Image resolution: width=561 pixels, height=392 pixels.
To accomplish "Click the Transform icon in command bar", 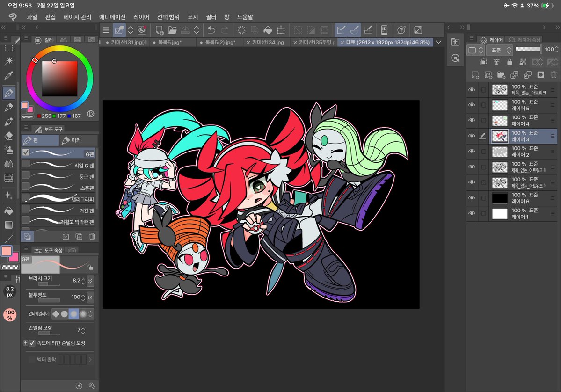I will coord(281,30).
